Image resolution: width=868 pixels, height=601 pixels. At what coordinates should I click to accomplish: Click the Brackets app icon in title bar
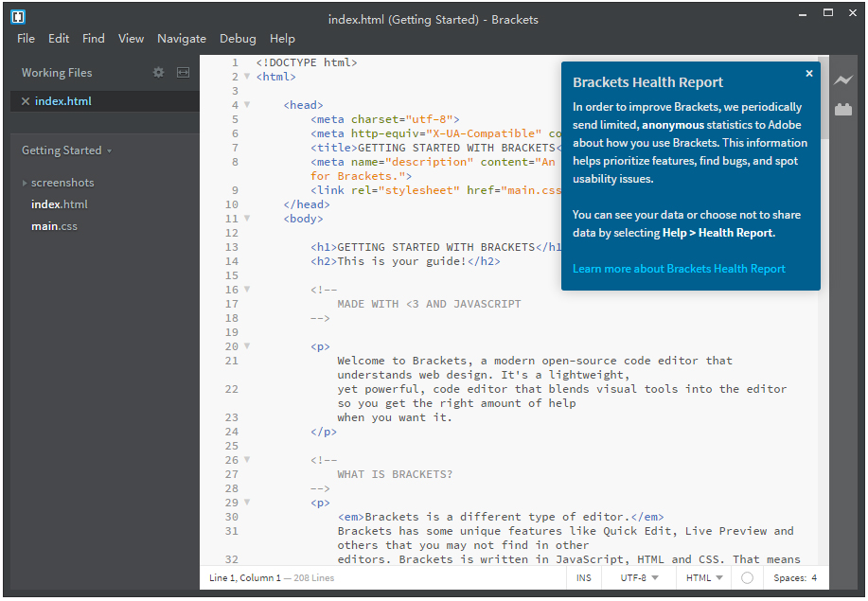coord(18,16)
